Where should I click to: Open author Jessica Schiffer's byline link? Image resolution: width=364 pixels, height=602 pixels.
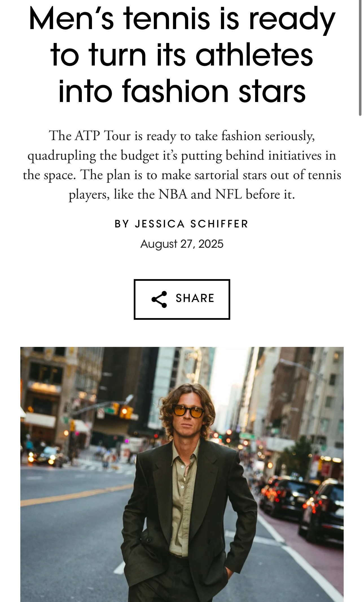click(191, 224)
